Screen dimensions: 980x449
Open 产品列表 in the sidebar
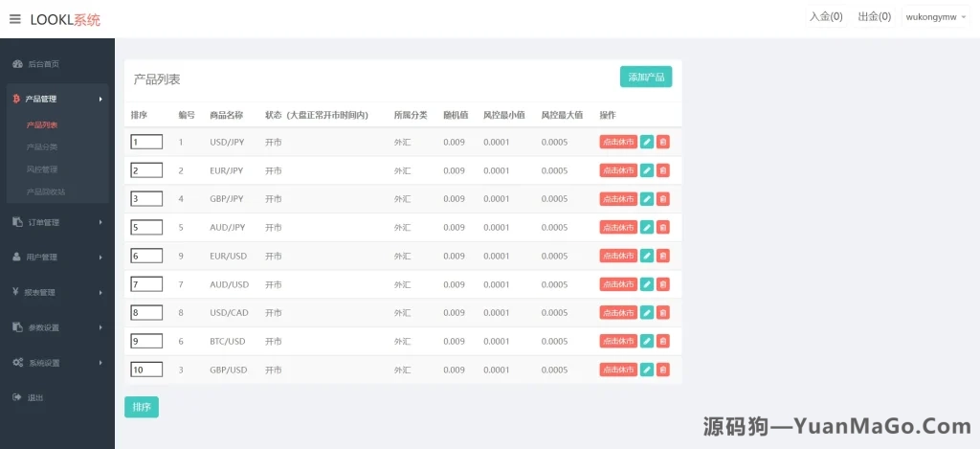point(42,125)
